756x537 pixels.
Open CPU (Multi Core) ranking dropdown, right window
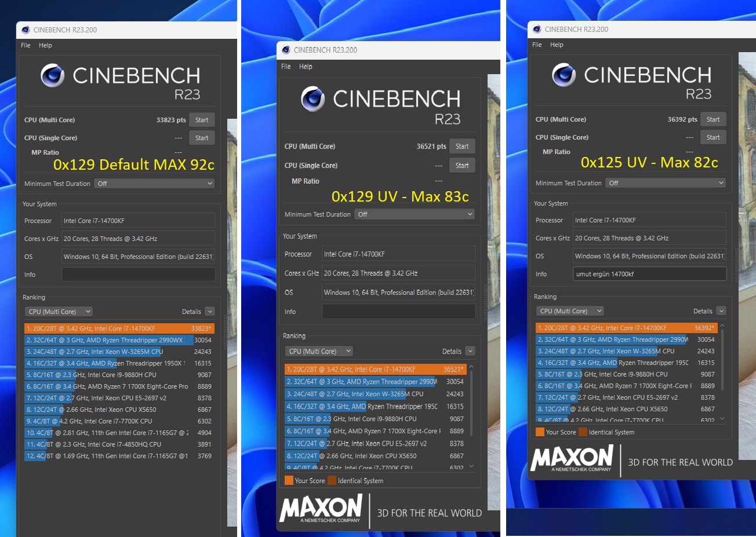[570, 311]
